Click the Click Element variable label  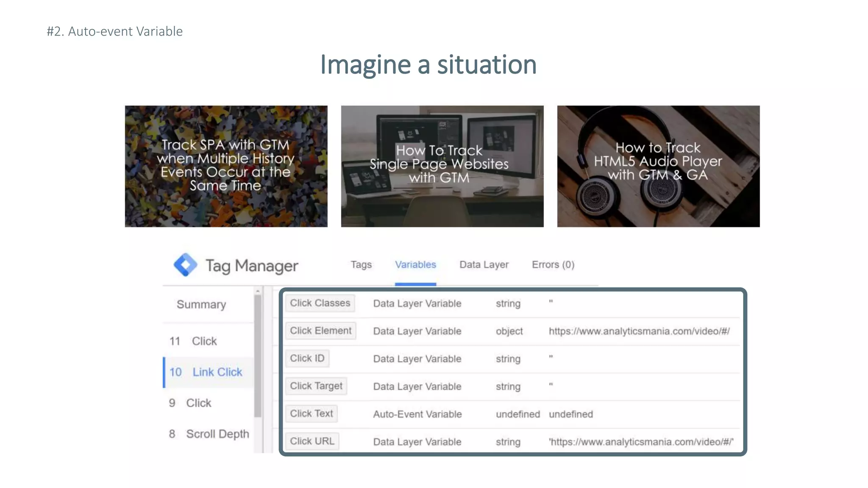pyautogui.click(x=321, y=331)
